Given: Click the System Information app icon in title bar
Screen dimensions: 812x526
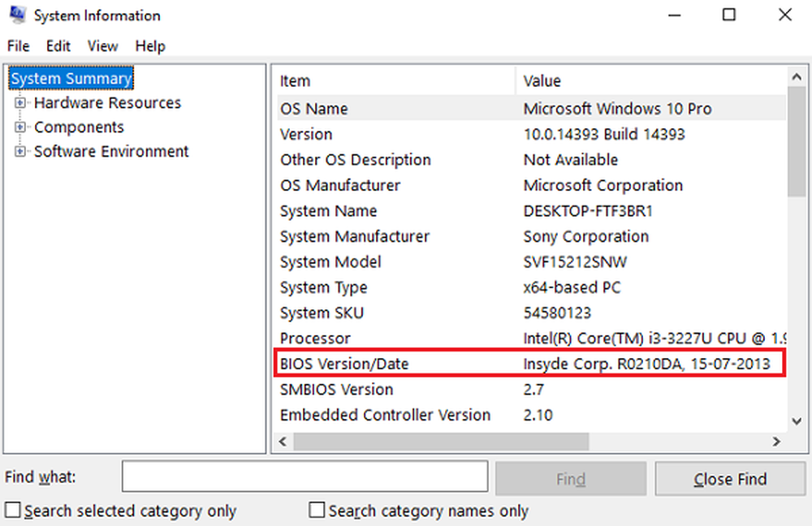Looking at the screenshot, I should point(15,15).
